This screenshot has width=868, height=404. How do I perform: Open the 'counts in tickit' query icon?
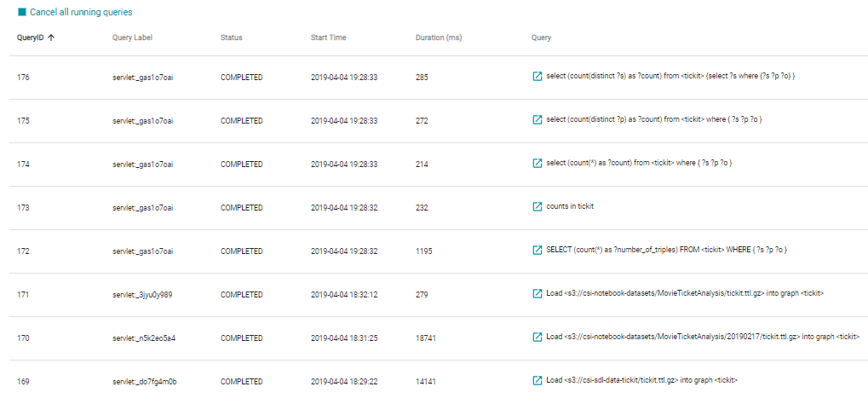pos(537,207)
